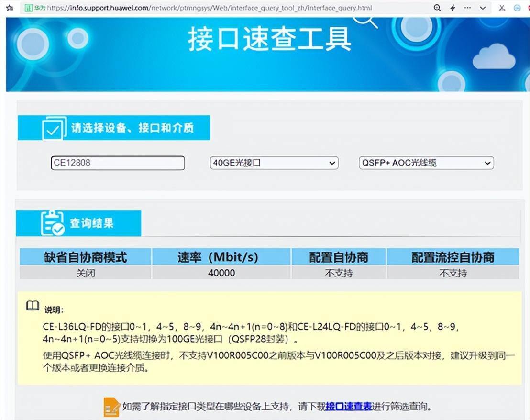
Task: Click the 查询结果 section heading
Action: (x=91, y=223)
